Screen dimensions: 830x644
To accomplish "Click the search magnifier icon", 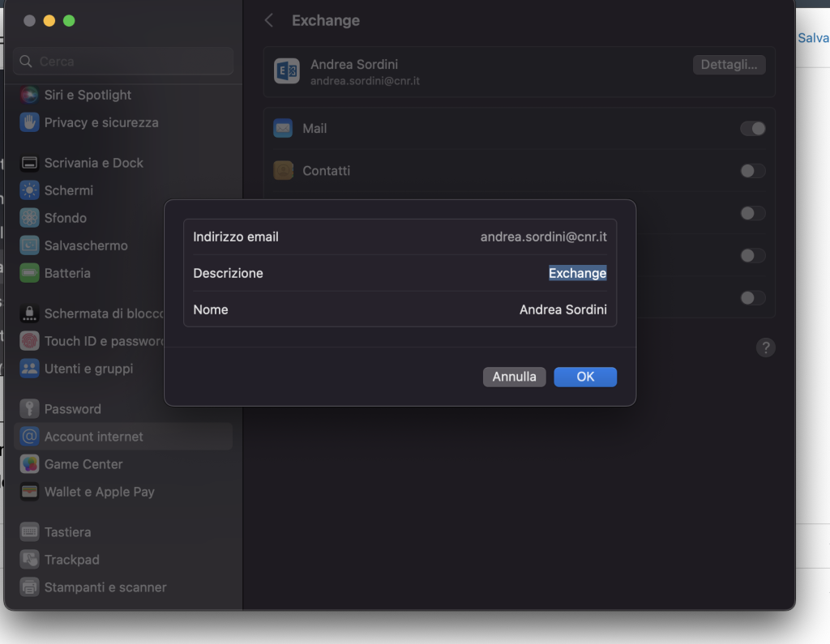I will [x=25, y=62].
